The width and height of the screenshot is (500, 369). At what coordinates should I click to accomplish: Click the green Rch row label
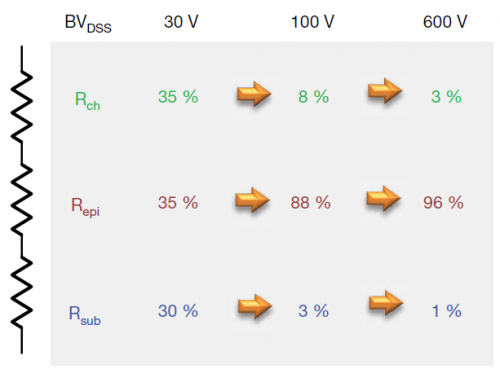coord(87,101)
